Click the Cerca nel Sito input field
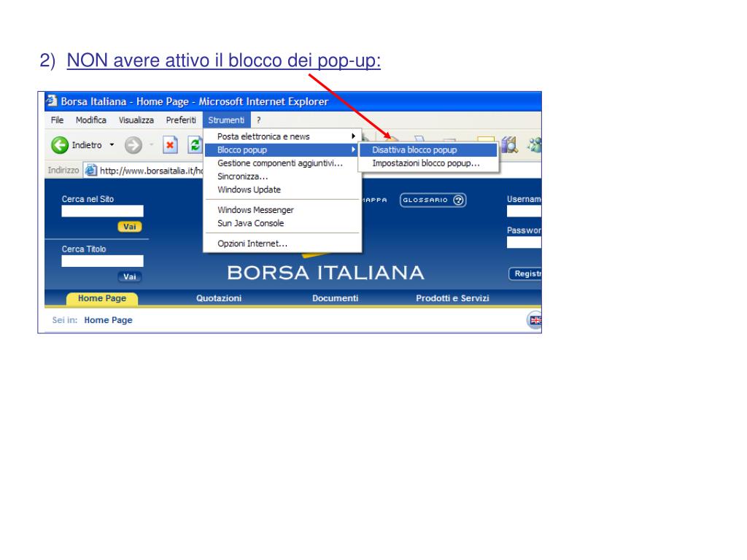Viewport: 747px width, 560px height. (x=102, y=211)
